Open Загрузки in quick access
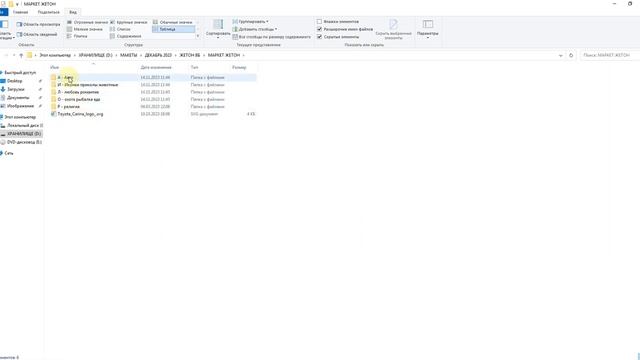 point(16,89)
